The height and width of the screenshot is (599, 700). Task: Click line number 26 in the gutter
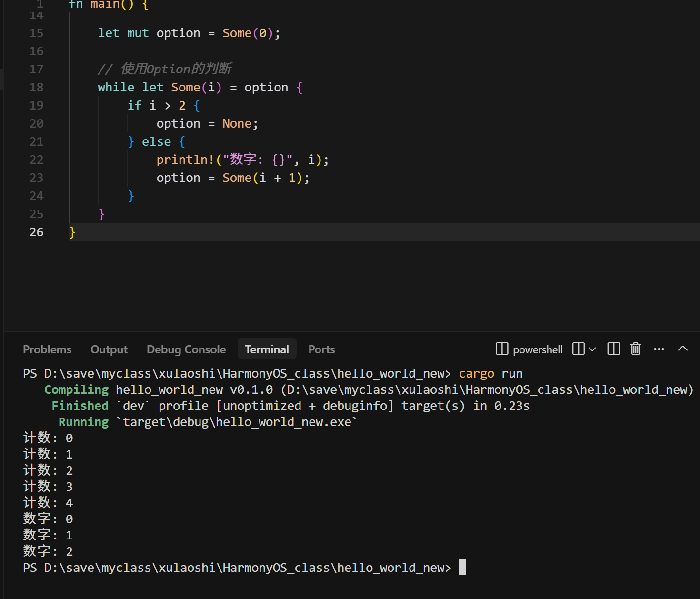[x=36, y=232]
